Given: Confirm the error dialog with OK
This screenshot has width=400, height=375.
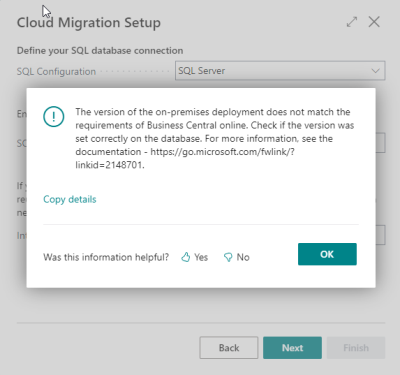Looking at the screenshot, I should coord(327,254).
